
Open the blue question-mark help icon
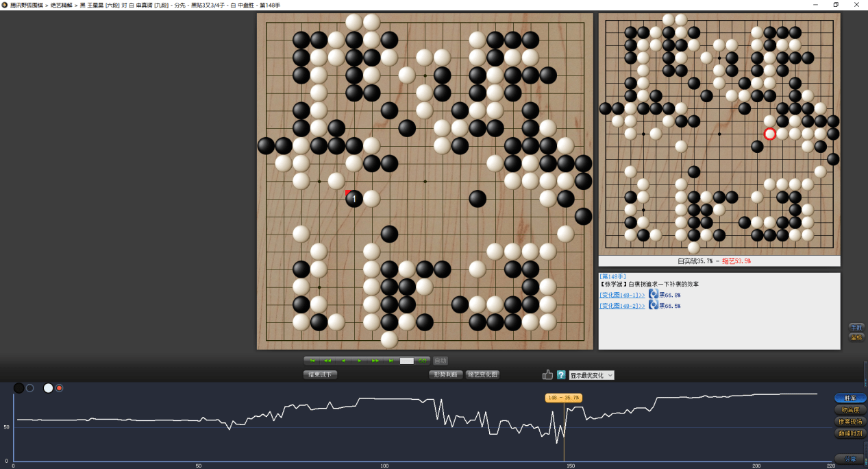(x=561, y=375)
